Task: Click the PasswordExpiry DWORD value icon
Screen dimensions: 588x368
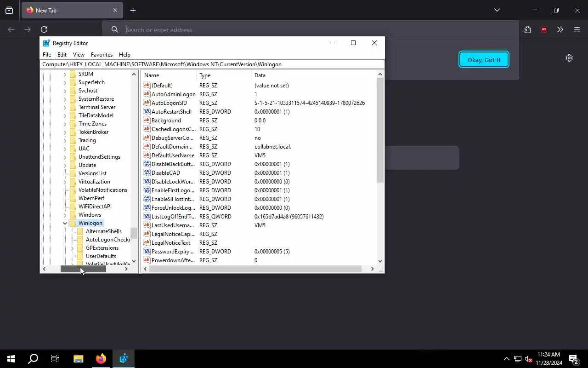Action: pyautogui.click(x=147, y=251)
